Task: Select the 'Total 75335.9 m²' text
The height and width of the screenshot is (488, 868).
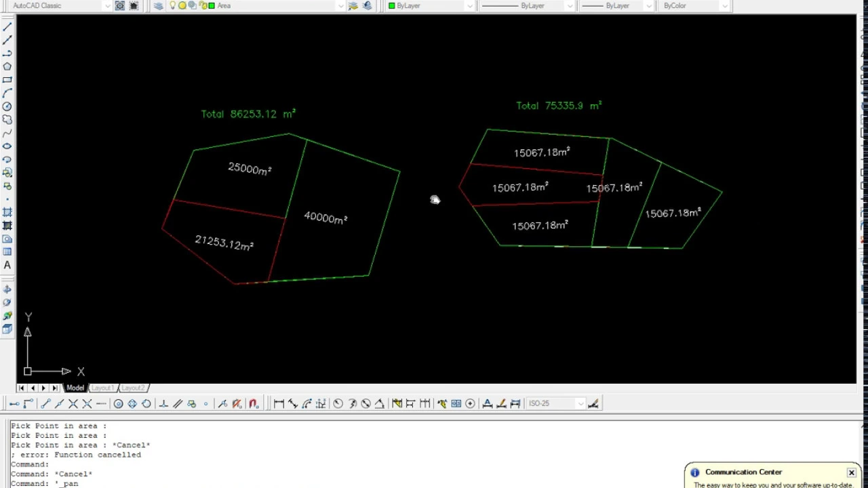Action: coord(559,105)
